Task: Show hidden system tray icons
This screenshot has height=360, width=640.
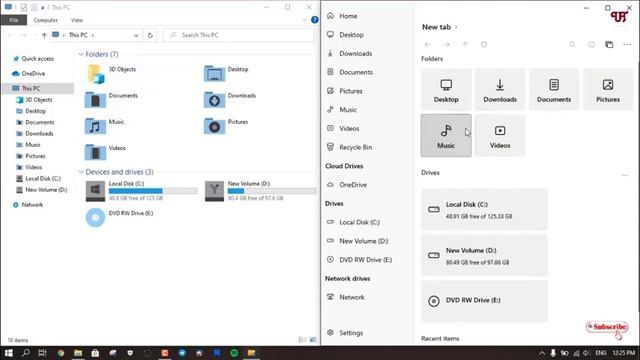Action: click(542, 353)
